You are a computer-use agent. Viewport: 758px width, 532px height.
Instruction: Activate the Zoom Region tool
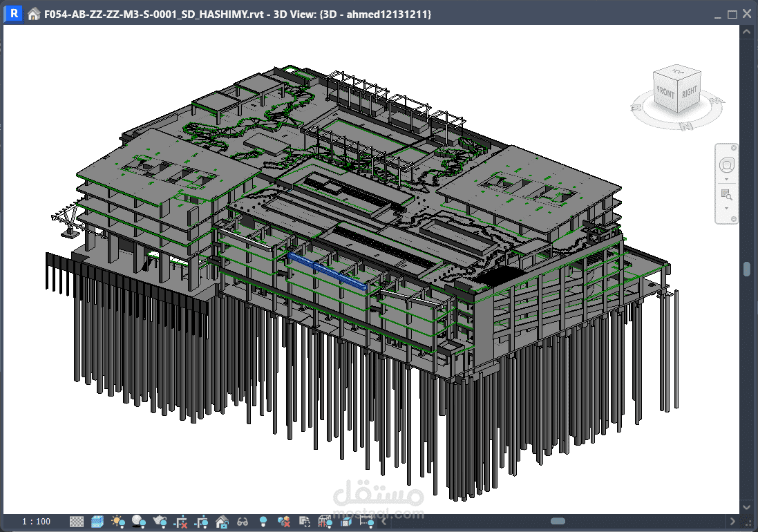pyautogui.click(x=727, y=196)
